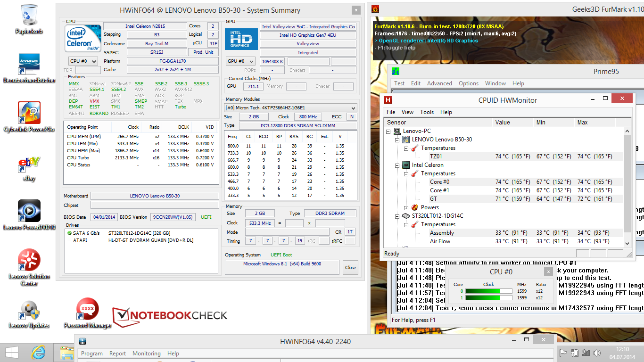Collapse Temperatures under ST320LT012-1DG14C
644x362 pixels.
(406, 224)
